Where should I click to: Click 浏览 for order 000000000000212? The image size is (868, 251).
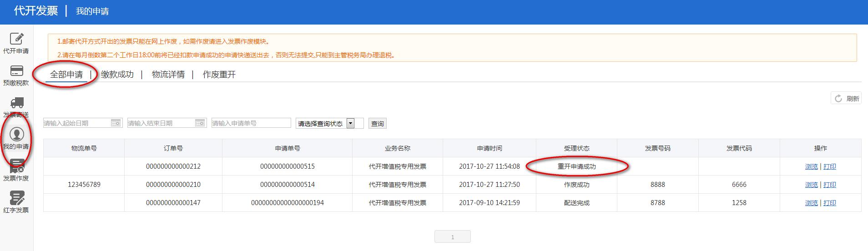point(812,166)
